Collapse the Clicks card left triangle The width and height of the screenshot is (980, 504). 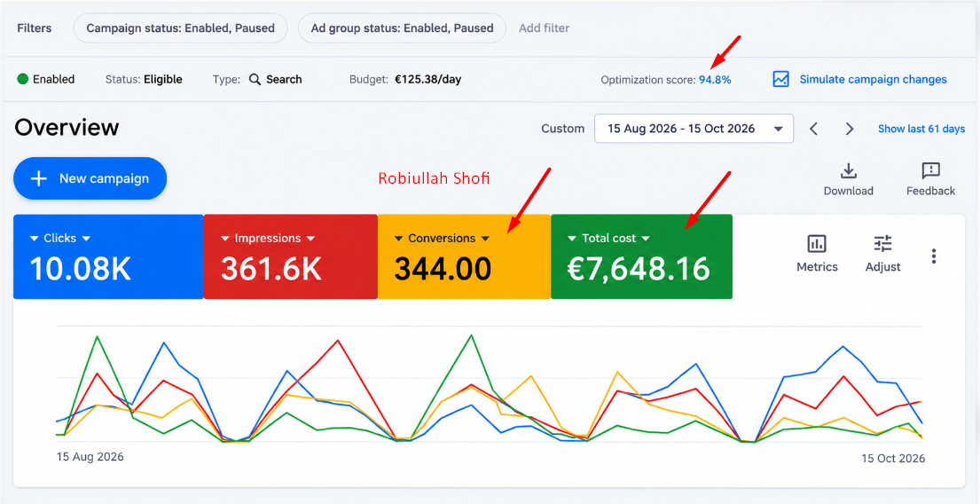pos(35,238)
